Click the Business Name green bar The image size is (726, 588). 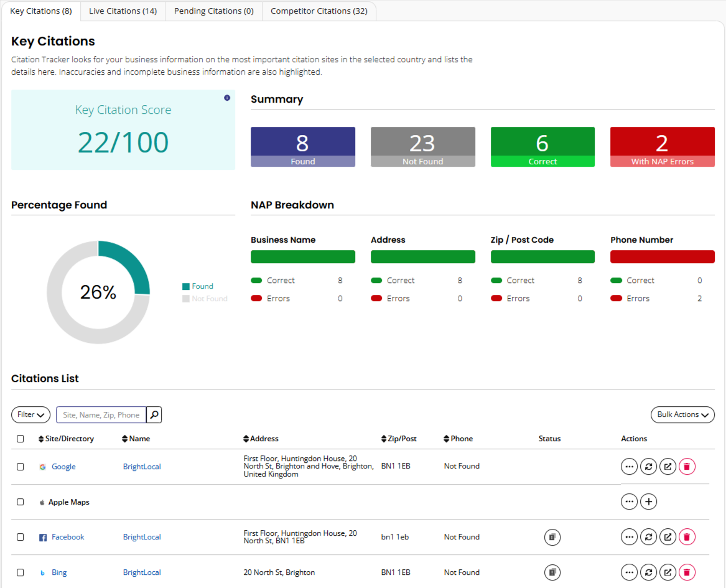[x=303, y=256]
